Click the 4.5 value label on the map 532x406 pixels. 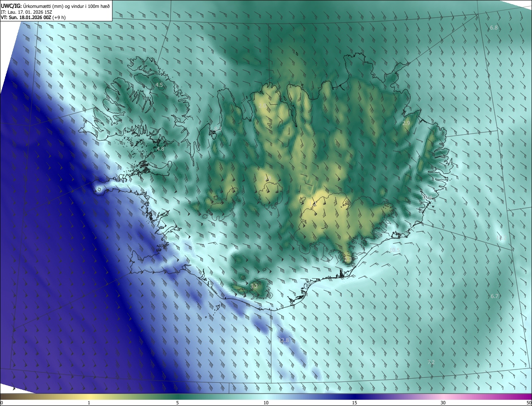click(159, 85)
